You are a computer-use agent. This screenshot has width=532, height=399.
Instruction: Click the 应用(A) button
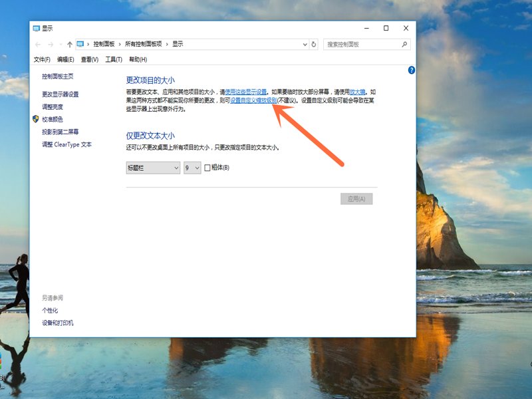coord(356,199)
